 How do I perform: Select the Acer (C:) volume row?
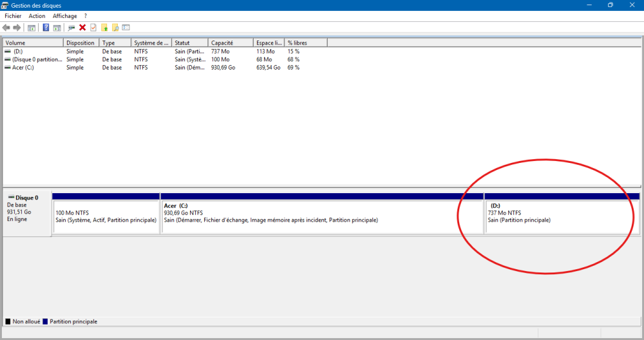(23, 68)
